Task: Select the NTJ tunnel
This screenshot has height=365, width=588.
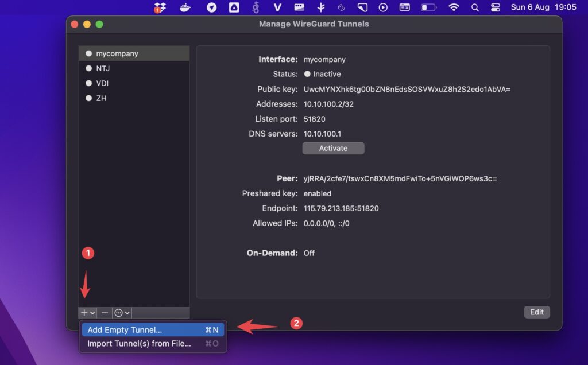Action: coord(134,68)
